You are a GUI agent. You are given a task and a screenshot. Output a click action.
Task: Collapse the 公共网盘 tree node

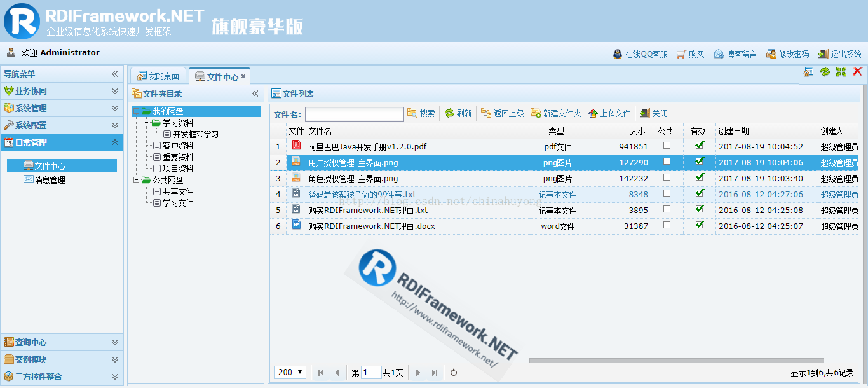coord(136,180)
